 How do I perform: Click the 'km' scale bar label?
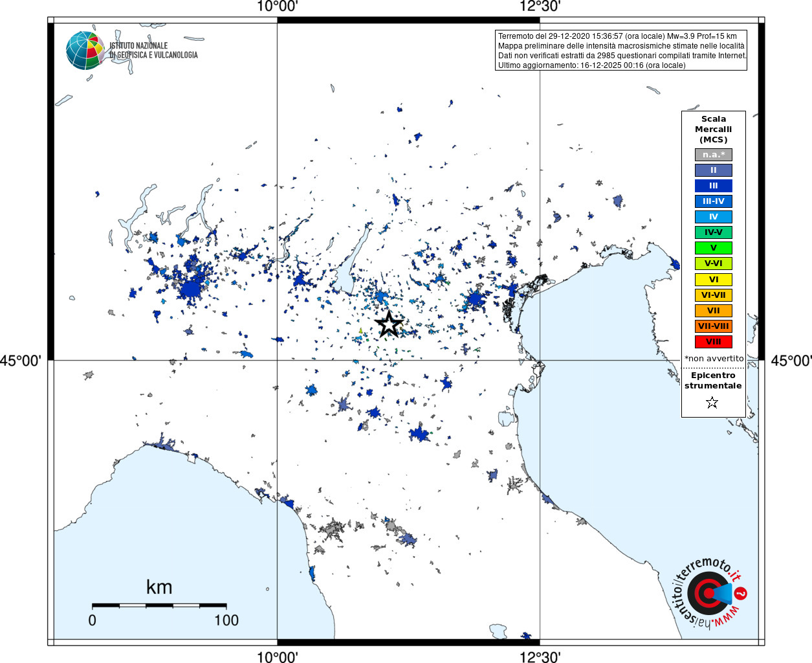159,587
